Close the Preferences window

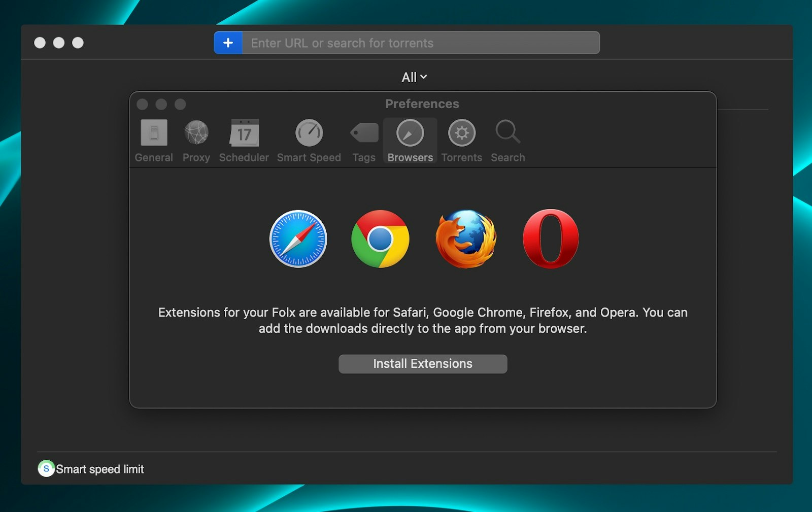point(143,104)
